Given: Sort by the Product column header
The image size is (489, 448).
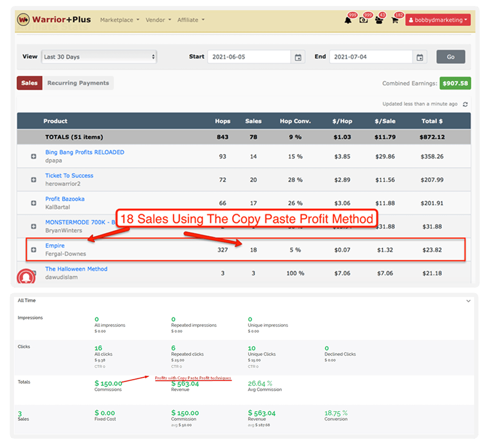Looking at the screenshot, I should click(x=55, y=121).
